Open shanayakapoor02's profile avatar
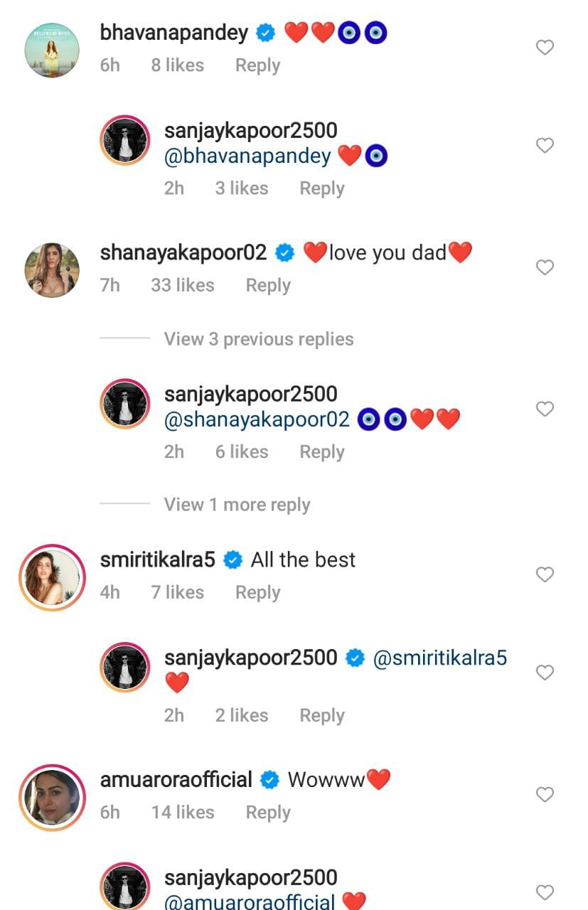Image resolution: width=588 pixels, height=910 pixels. click(x=52, y=270)
